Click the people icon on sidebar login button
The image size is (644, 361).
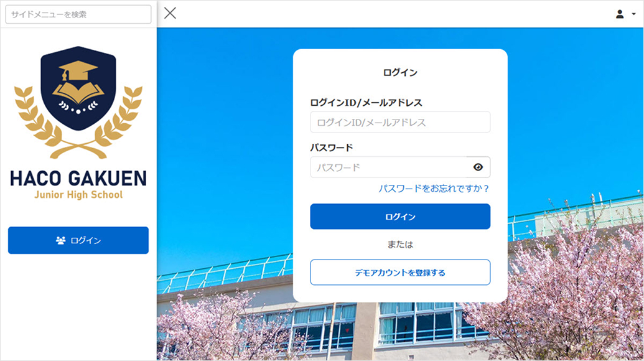tap(60, 240)
